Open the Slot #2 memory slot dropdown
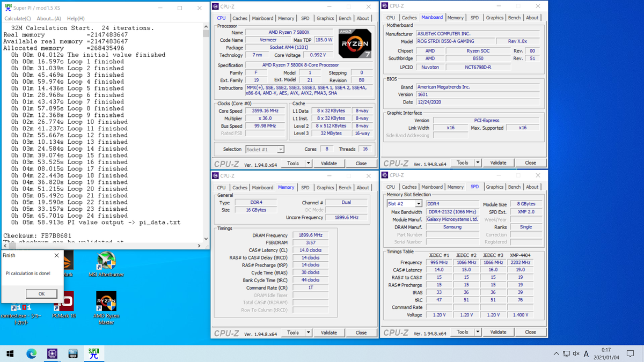 pyautogui.click(x=419, y=204)
